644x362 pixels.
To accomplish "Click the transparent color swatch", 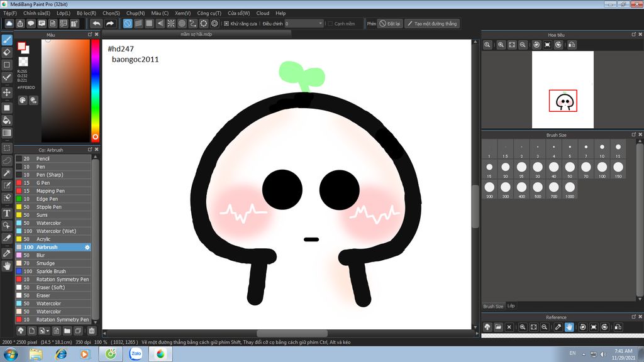I will pyautogui.click(x=23, y=62).
